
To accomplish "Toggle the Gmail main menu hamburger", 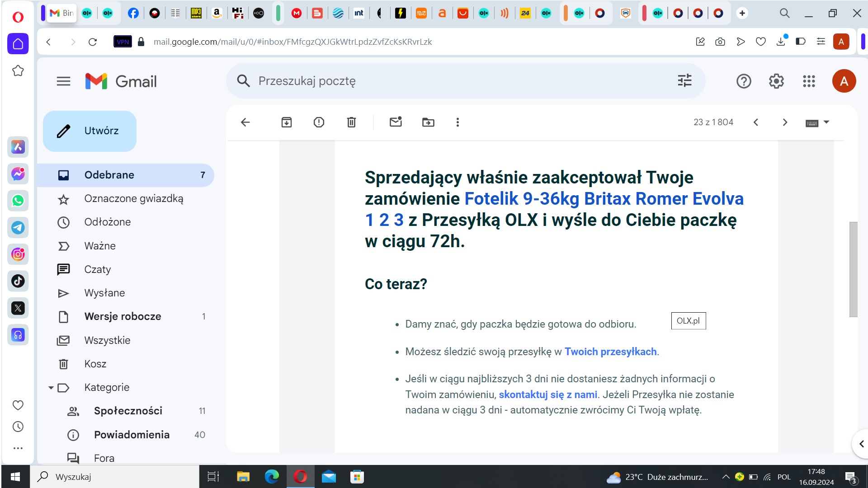I will pyautogui.click(x=63, y=81).
